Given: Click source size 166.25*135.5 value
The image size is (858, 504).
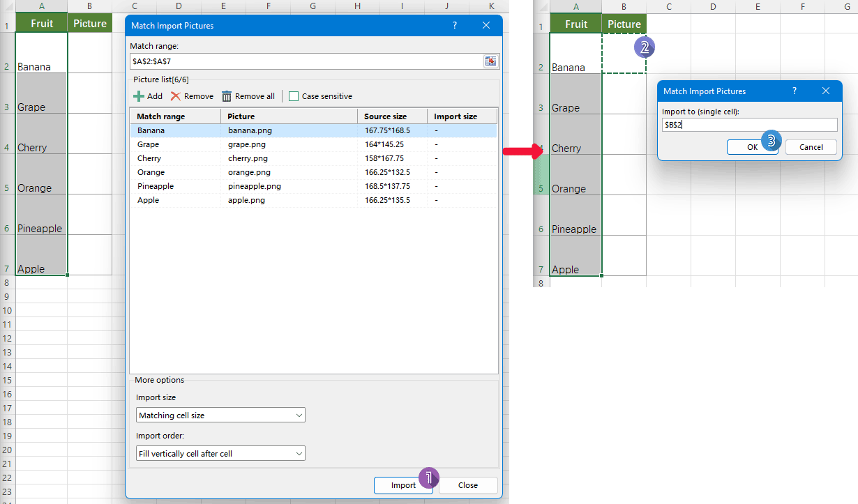Looking at the screenshot, I should pyautogui.click(x=387, y=200).
